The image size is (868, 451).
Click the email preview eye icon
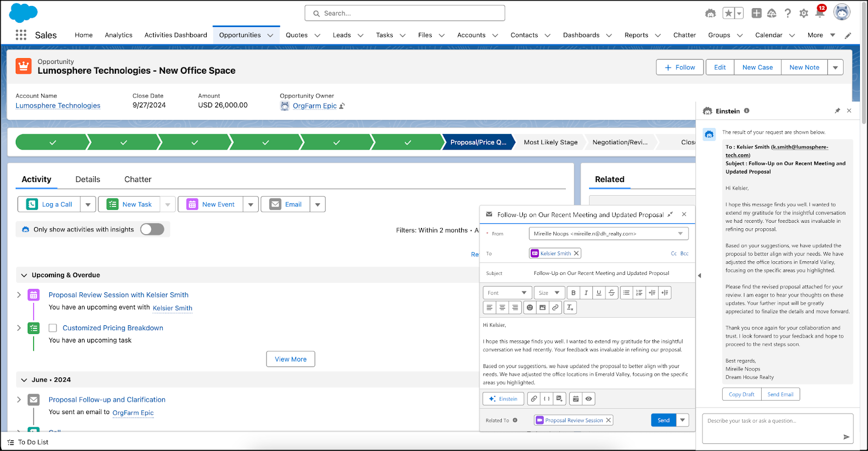(589, 398)
